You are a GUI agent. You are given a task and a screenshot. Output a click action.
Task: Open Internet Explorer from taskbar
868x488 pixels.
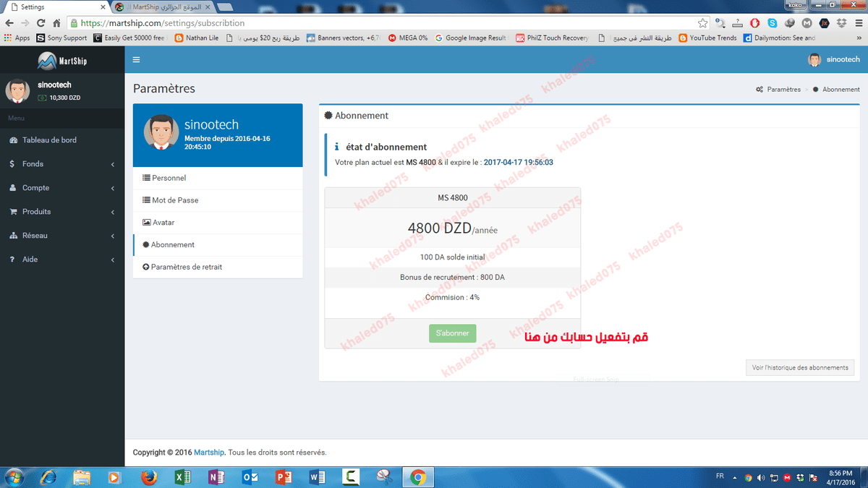click(49, 477)
